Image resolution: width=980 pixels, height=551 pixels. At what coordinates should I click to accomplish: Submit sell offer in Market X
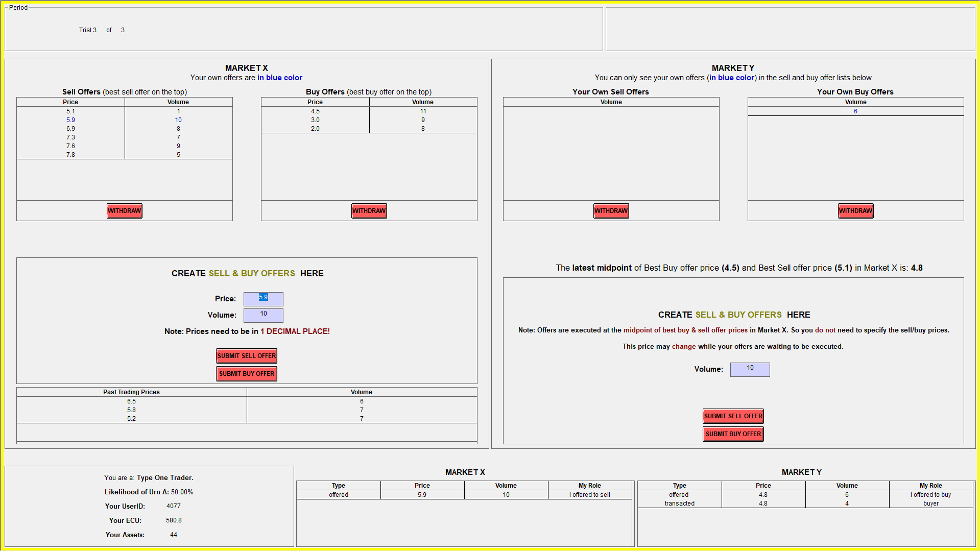pyautogui.click(x=247, y=356)
